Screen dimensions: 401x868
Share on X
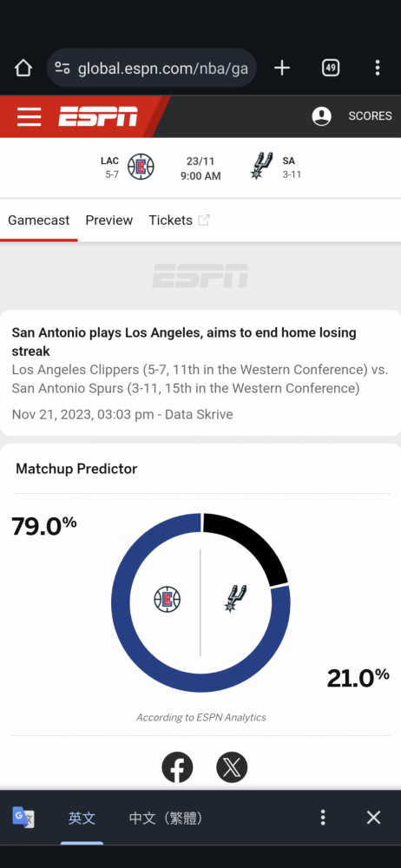tap(232, 767)
